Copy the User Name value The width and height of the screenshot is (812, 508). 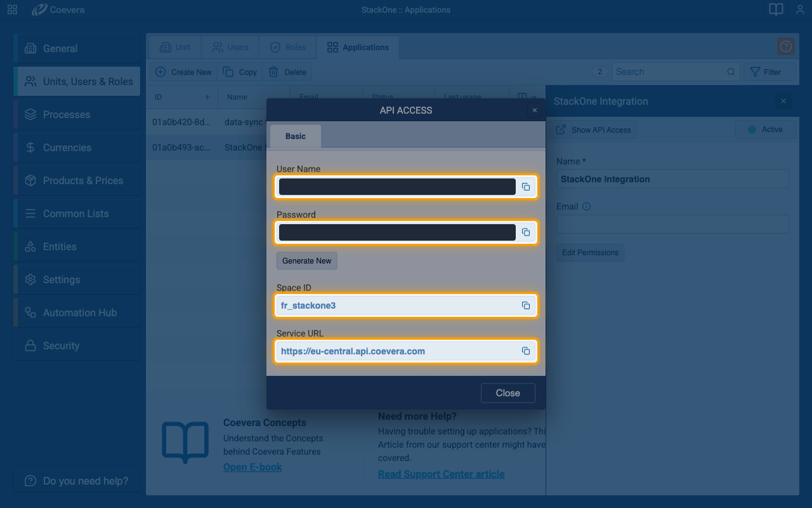click(526, 187)
